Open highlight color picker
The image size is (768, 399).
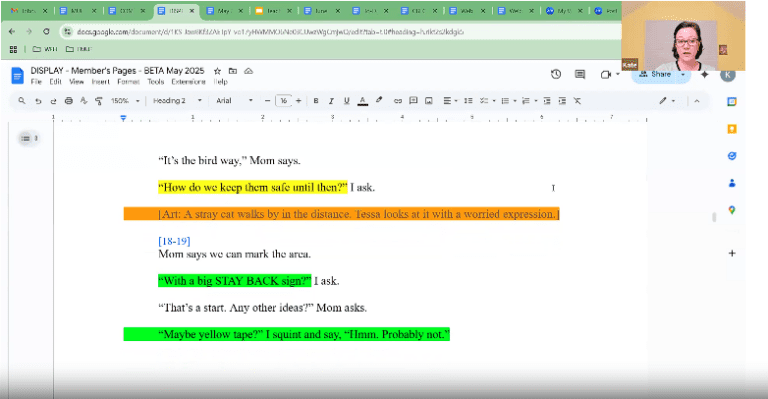(x=379, y=100)
